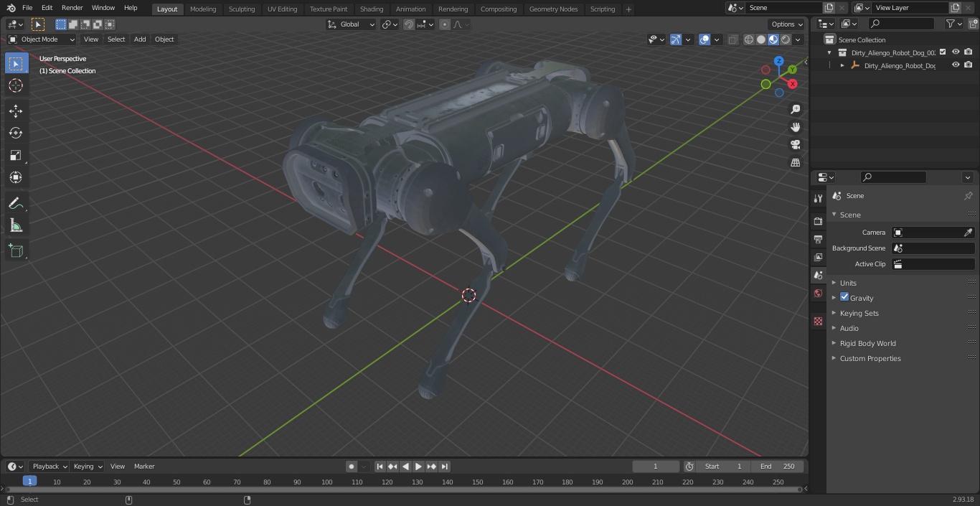Click the zoom viewport magnifier icon
980x506 pixels.
795,109
